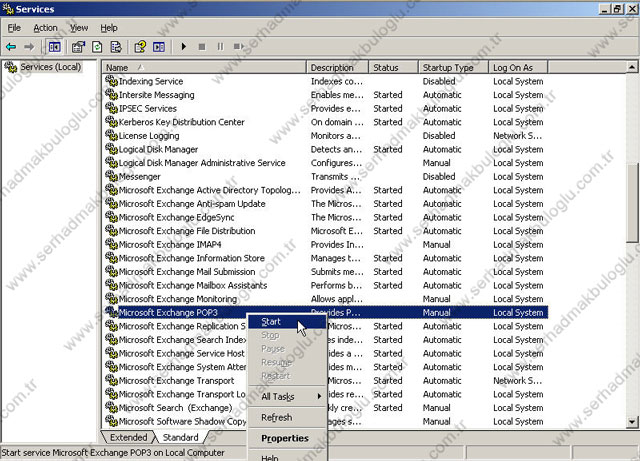Image resolution: width=640 pixels, height=461 pixels.
Task: Click the scrollbar up arrow
Action: pos(632,67)
